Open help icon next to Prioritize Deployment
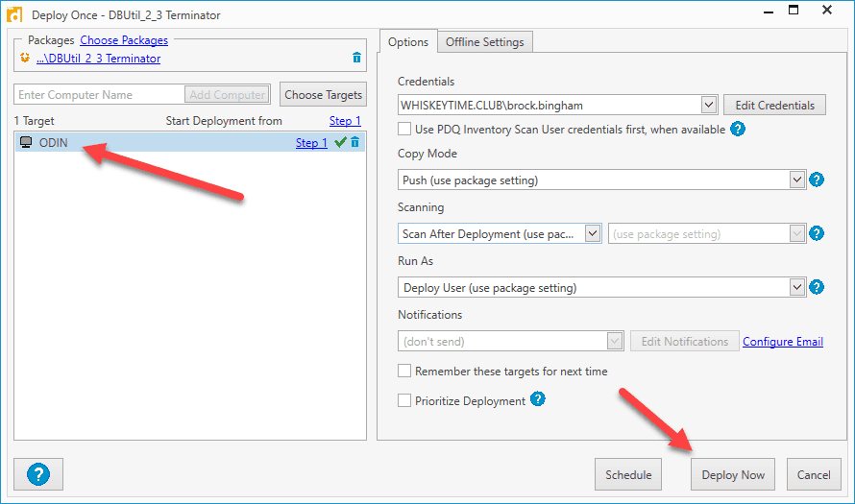The width and height of the screenshot is (855, 504). point(538,399)
